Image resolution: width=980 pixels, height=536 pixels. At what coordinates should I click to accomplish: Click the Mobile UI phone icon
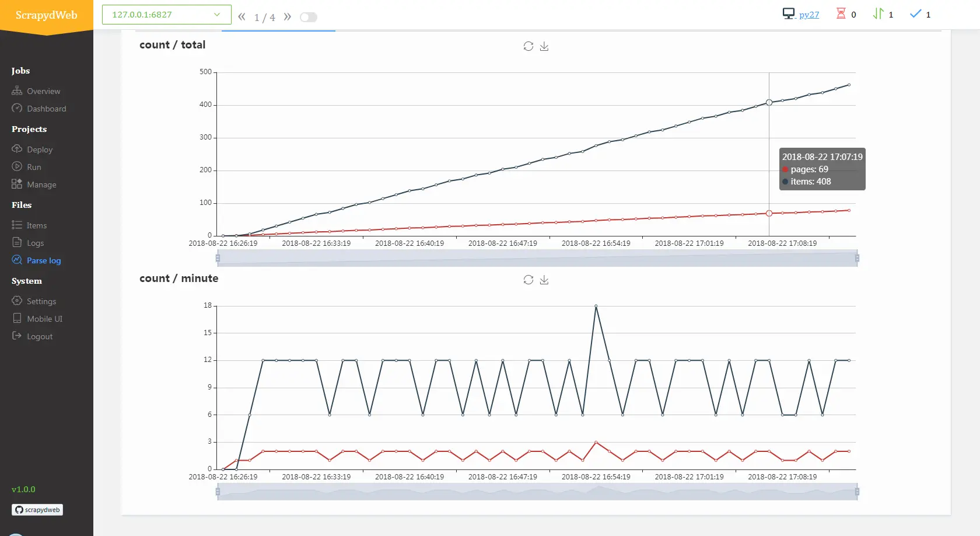coord(17,319)
